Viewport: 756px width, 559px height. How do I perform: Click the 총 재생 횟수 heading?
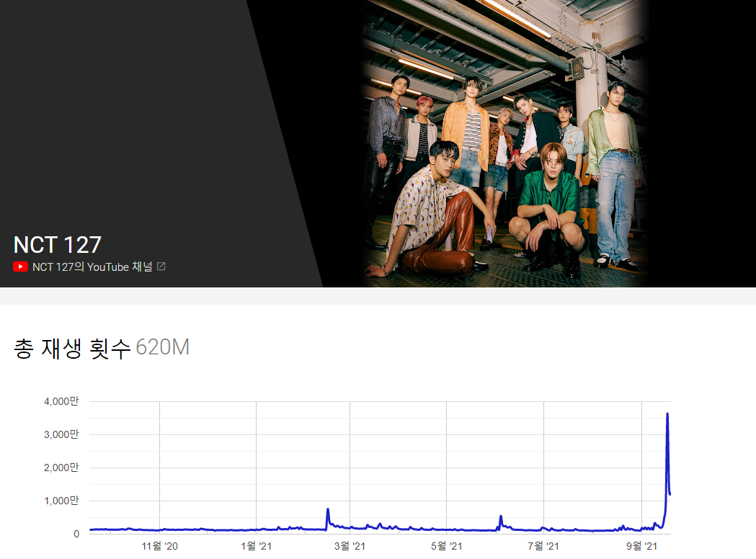[72, 348]
